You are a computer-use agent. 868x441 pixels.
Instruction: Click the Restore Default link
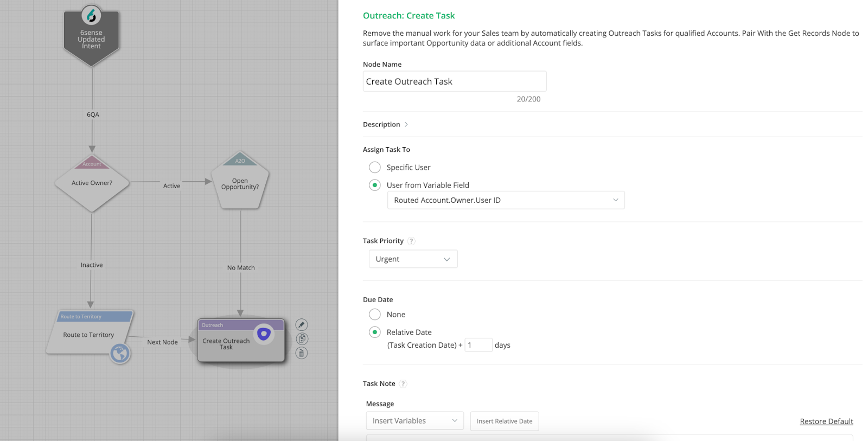[x=826, y=421]
